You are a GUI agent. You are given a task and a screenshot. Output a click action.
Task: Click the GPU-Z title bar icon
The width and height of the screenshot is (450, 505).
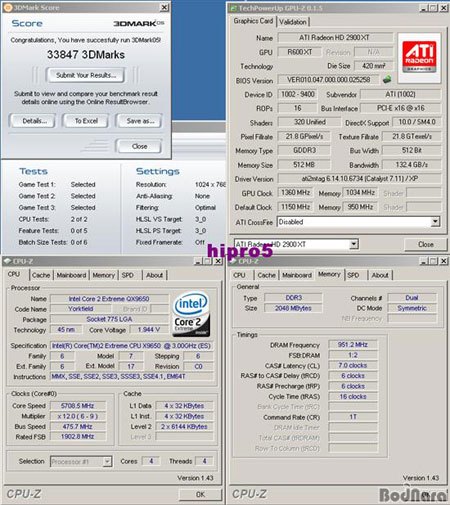(234, 8)
